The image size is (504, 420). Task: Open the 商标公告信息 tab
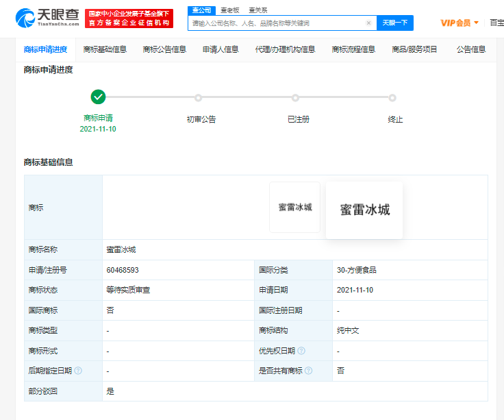click(x=164, y=49)
